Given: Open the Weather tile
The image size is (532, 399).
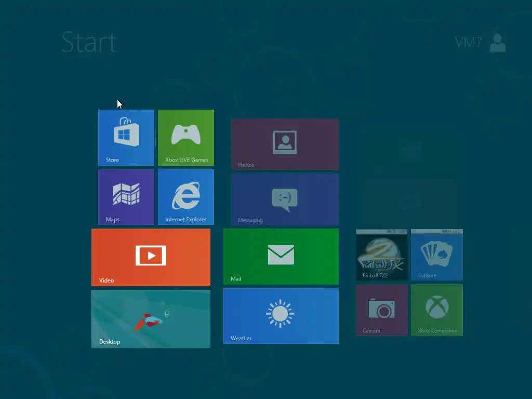Looking at the screenshot, I should (x=281, y=316).
